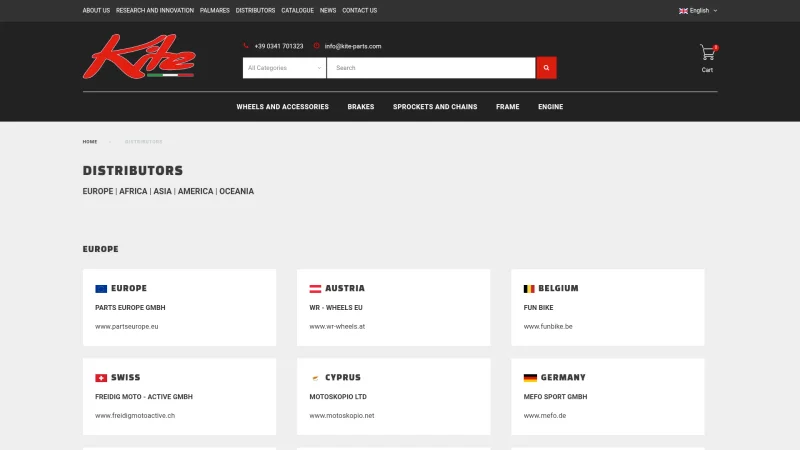Click the UK flag icon by English

click(683, 11)
